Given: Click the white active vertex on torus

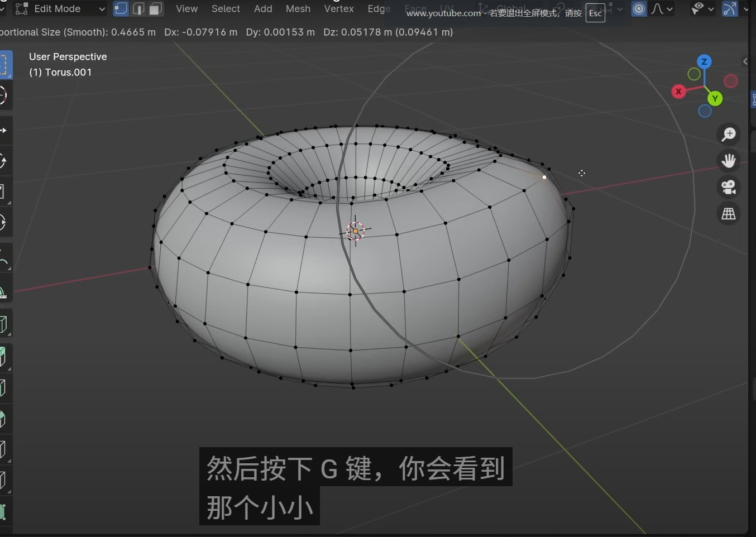Looking at the screenshot, I should [544, 178].
